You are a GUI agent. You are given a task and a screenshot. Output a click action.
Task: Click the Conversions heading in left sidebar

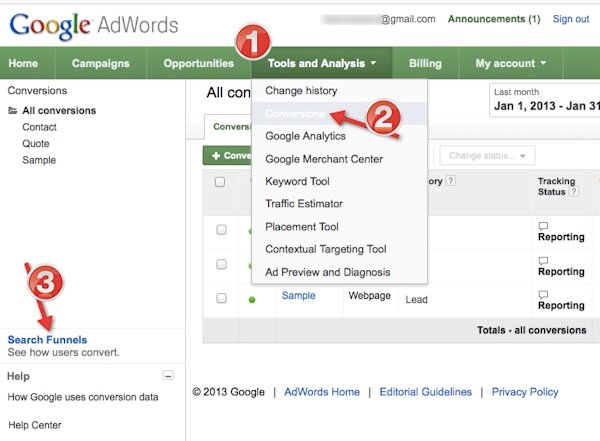(37, 91)
